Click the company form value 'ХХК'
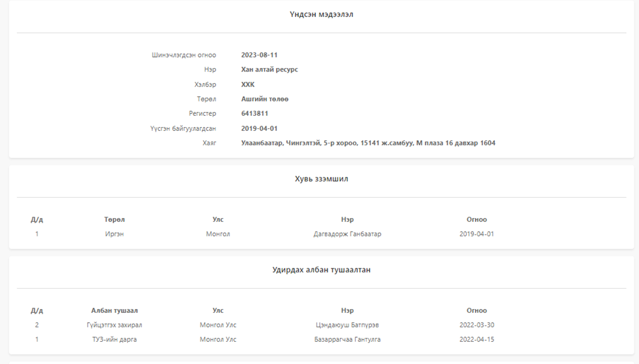This screenshot has width=639, height=364. 248,84
